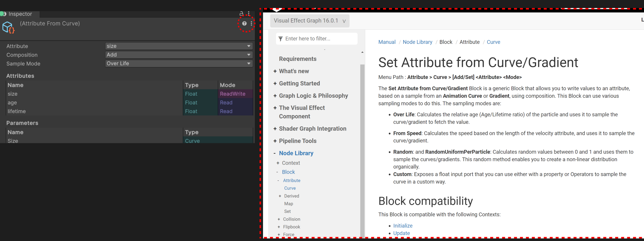This screenshot has height=241, width=644.
Task: Select the Curve page in sidebar
Action: (290, 188)
